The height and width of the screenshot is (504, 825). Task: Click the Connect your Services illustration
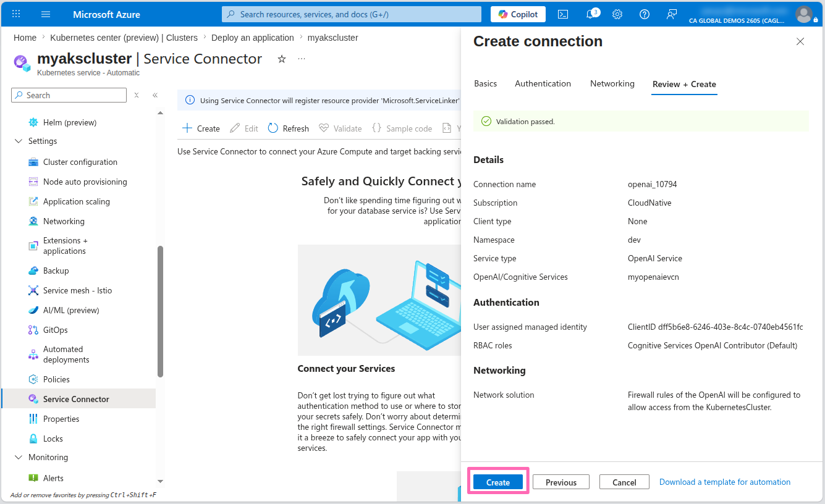pos(379,300)
